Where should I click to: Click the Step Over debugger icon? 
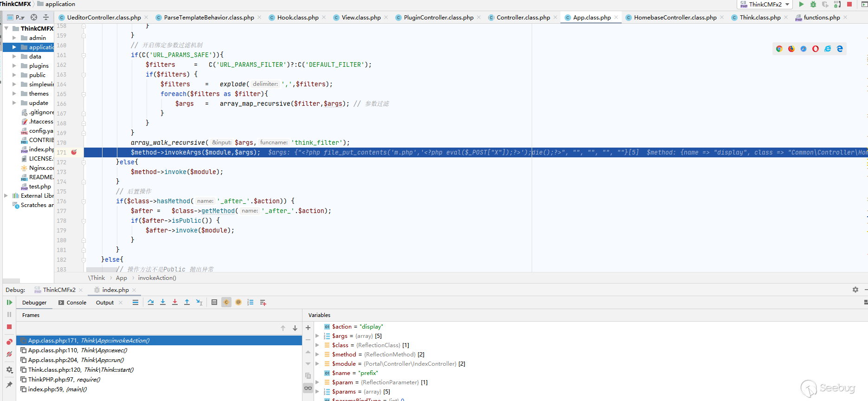click(151, 302)
